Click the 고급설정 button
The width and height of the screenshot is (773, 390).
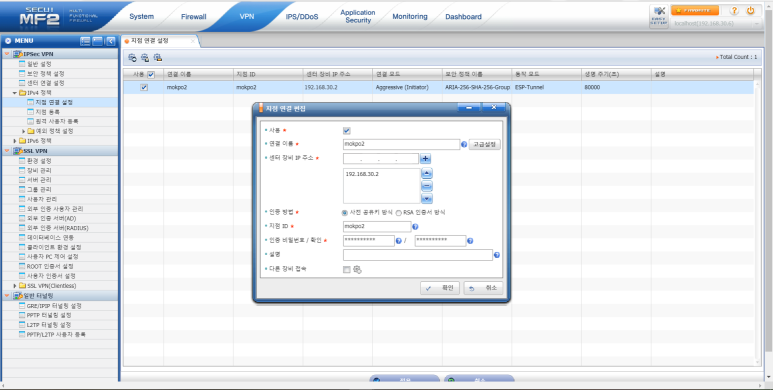[x=485, y=144]
